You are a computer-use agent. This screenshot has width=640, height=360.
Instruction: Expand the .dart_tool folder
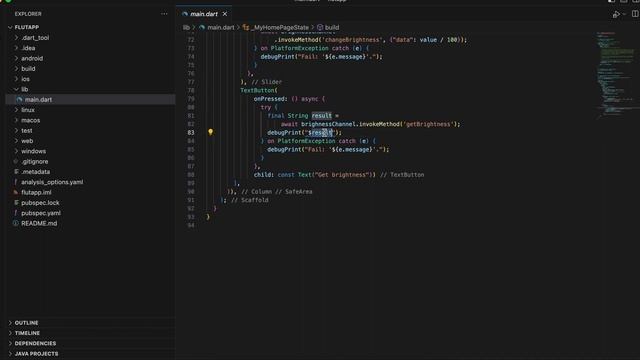tap(35, 38)
